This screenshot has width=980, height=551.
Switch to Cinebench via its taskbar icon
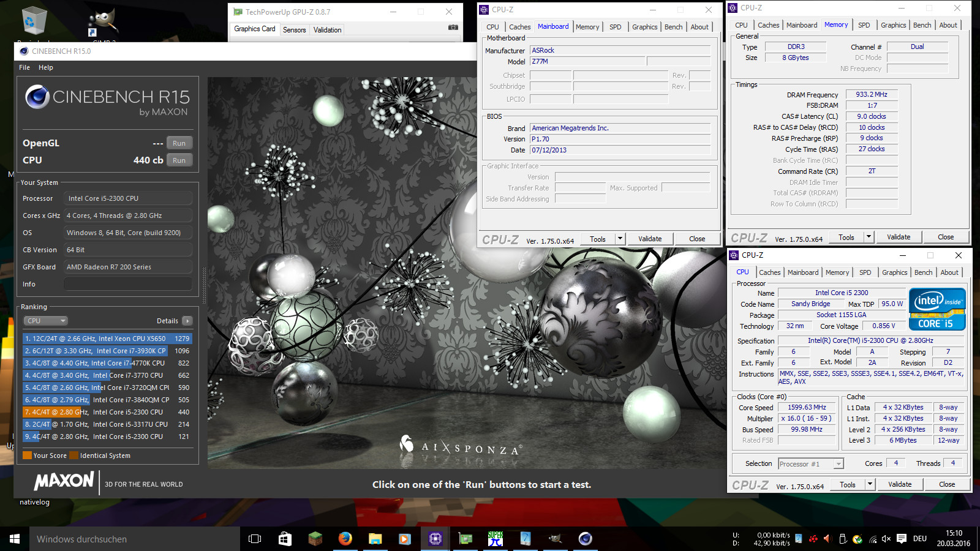point(586,539)
